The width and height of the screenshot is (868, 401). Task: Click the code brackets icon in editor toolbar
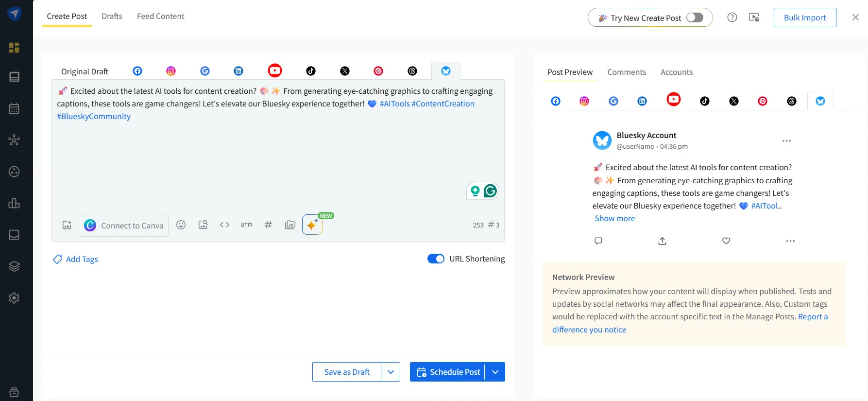[224, 225]
